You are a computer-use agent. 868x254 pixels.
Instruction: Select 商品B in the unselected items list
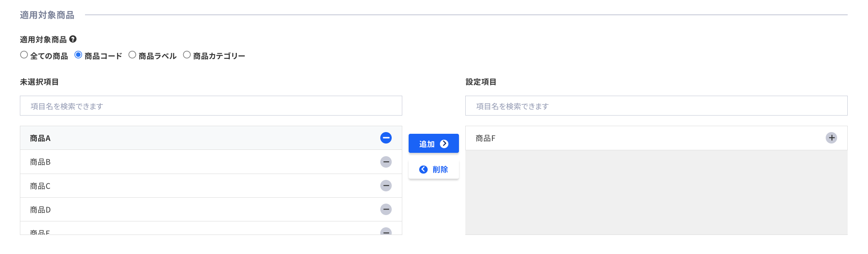pos(169,162)
